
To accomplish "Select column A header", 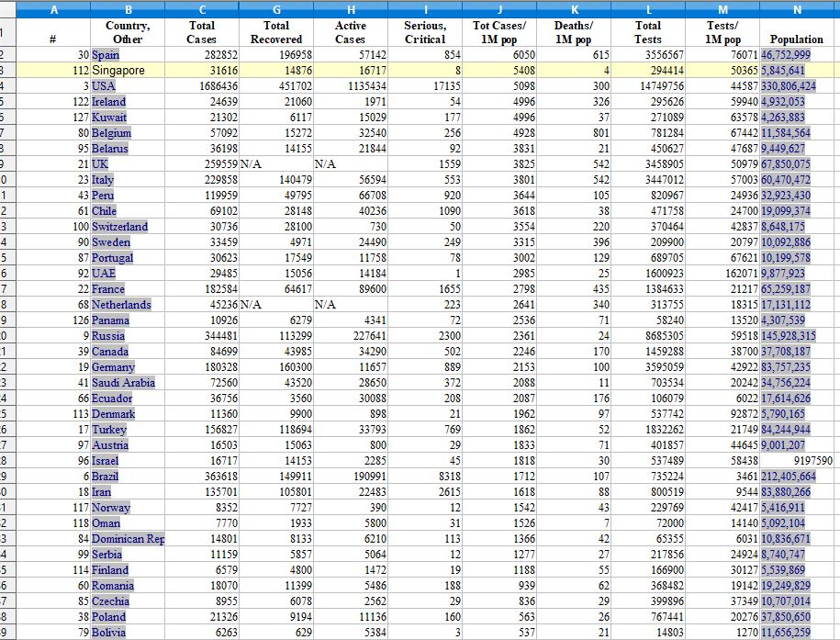I will point(52,9).
